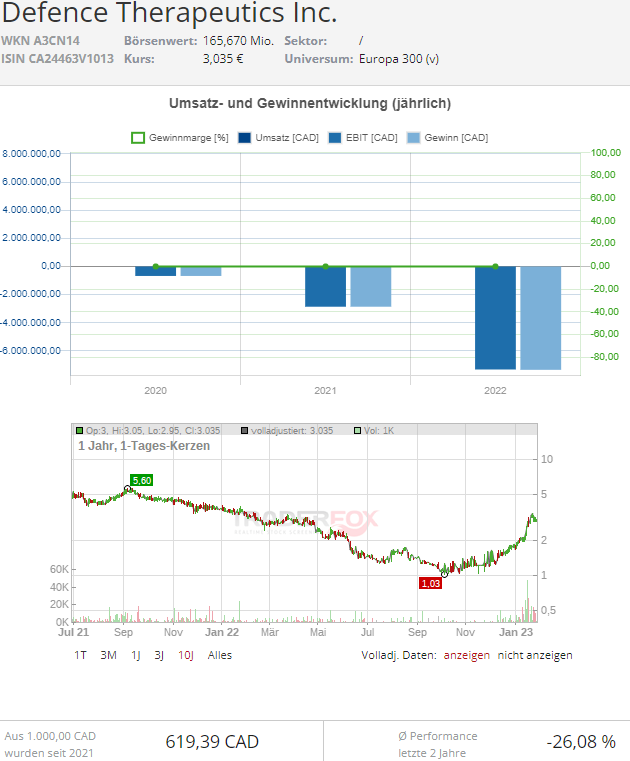This screenshot has width=630, height=761.
Task: Select the Alles time range
Action: [220, 655]
